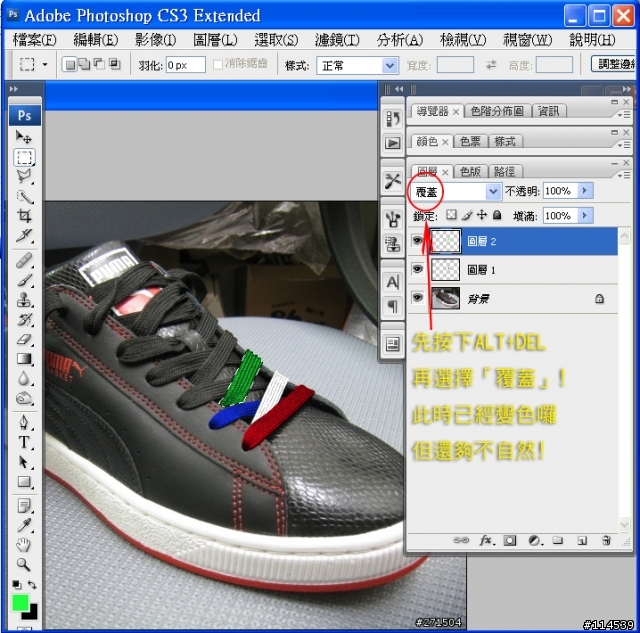
Task: Open the 樣式 dropdown showing 正常
Action: 357,65
